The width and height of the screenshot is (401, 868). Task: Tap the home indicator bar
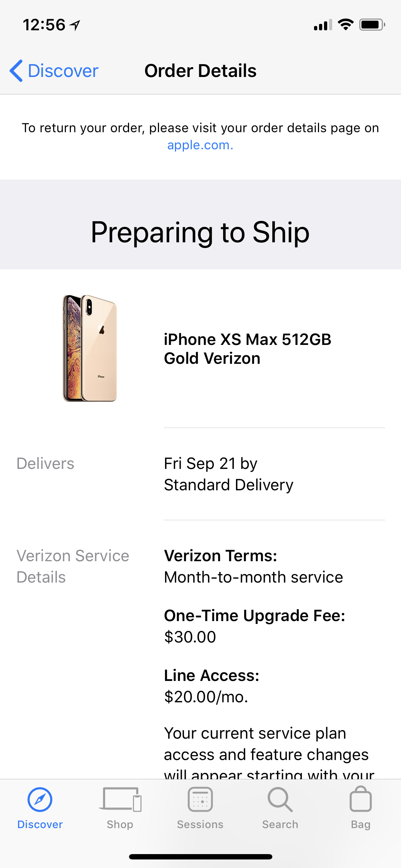click(x=201, y=857)
